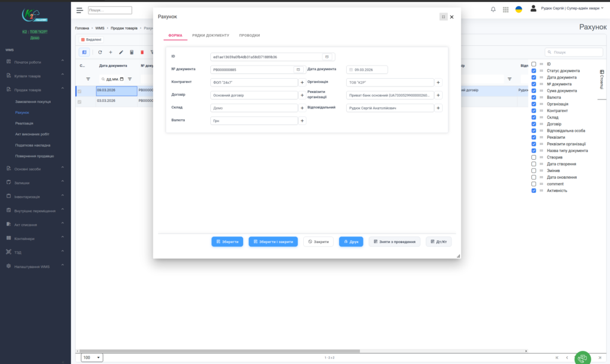610x364 pixels.
Task: Click the notifications bell icon
Action: pyautogui.click(x=493, y=10)
